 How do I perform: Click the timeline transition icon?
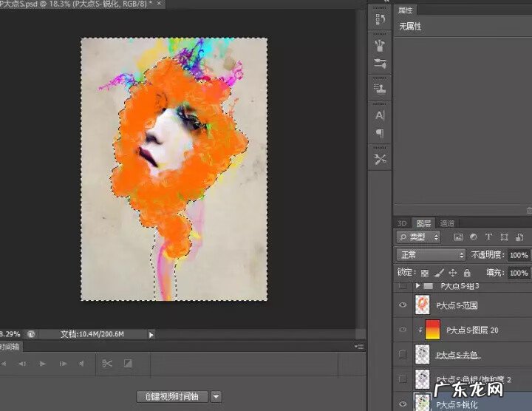[x=128, y=364]
